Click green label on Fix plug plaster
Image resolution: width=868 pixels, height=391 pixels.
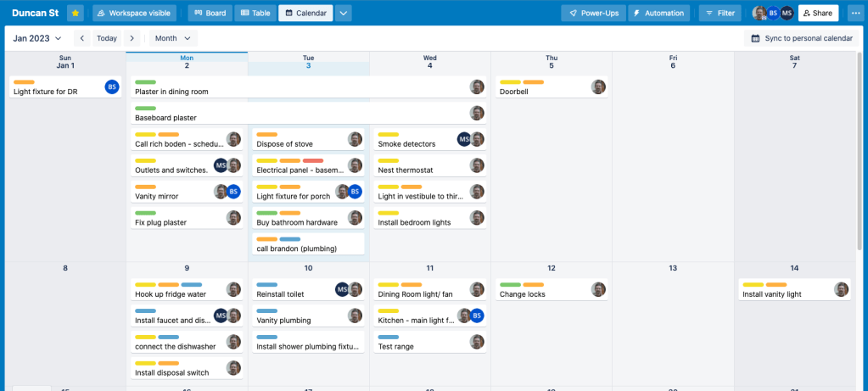point(145,213)
